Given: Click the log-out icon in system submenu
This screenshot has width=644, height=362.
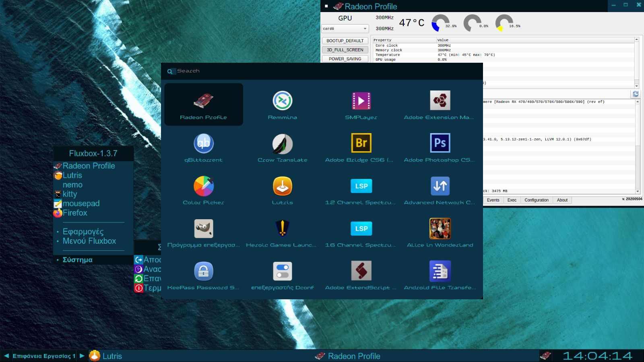Looking at the screenshot, I should point(138,260).
